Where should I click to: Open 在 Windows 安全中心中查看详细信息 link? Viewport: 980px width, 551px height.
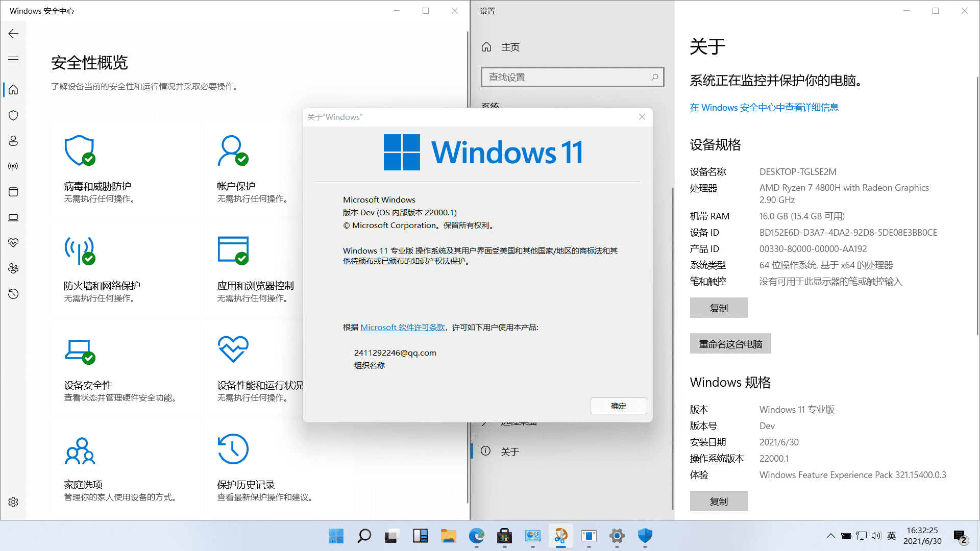pos(764,108)
